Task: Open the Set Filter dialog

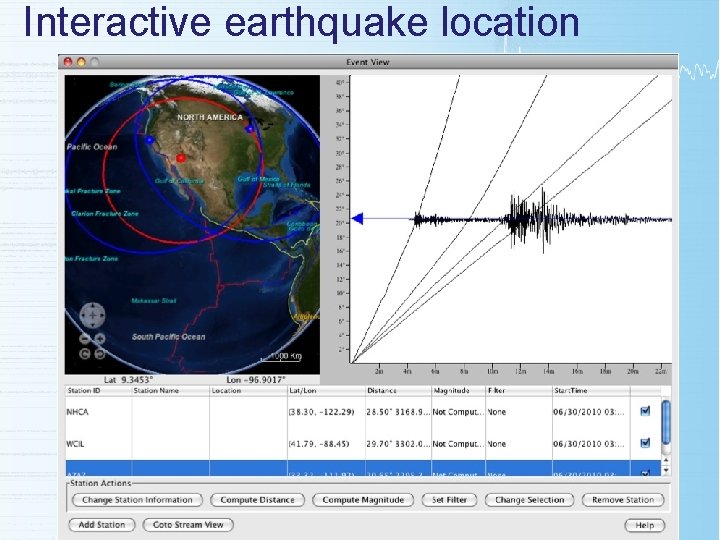Action: point(450,500)
